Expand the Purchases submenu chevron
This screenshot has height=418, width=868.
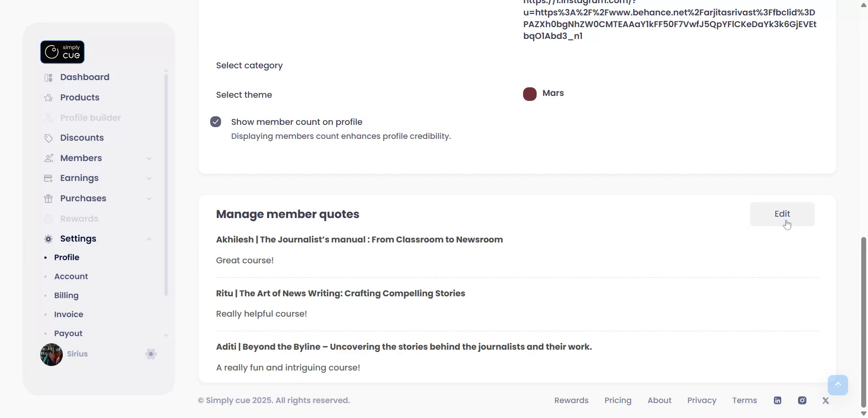click(x=149, y=199)
